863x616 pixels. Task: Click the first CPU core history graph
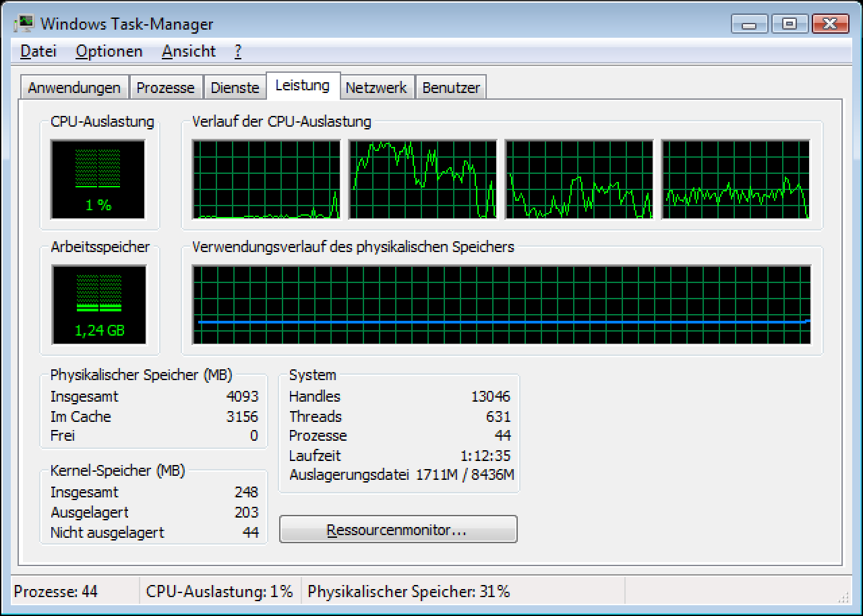point(266,179)
